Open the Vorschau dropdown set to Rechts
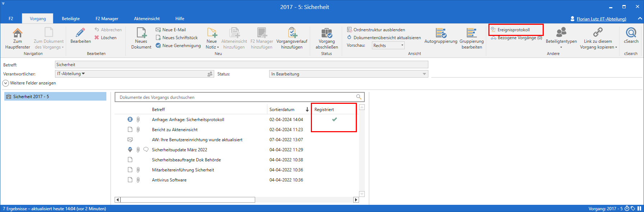The image size is (644, 212). (x=388, y=45)
